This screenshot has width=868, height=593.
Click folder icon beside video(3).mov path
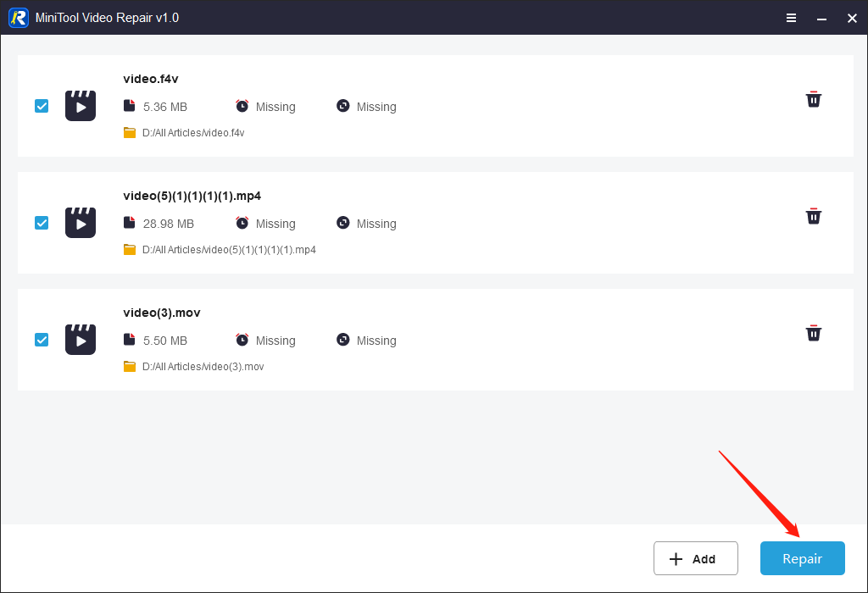130,366
